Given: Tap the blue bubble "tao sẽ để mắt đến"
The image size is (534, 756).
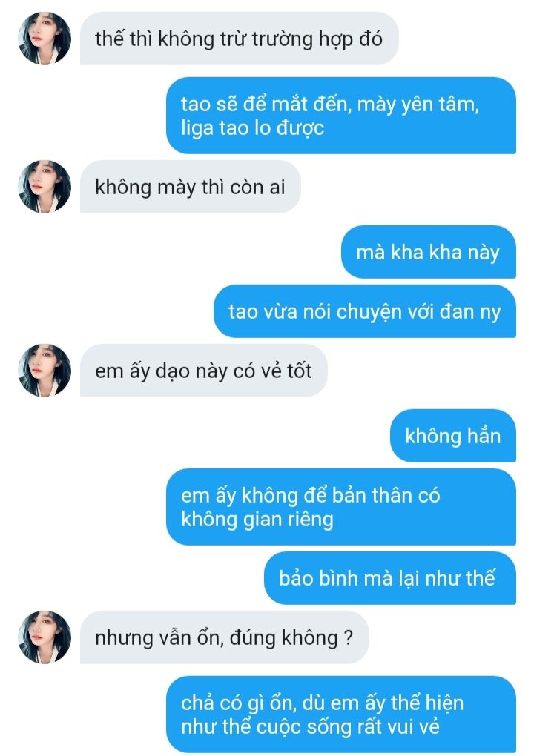Looking at the screenshot, I should pyautogui.click(x=341, y=116).
